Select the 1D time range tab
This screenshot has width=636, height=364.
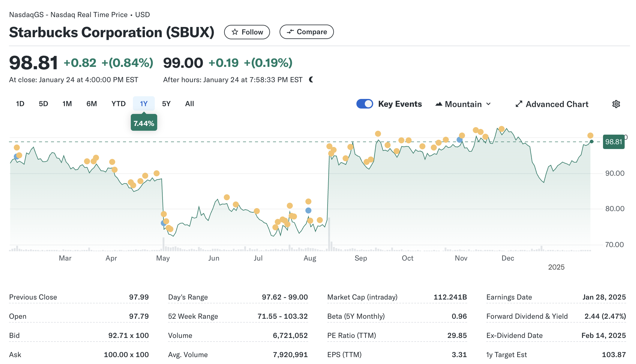20,104
